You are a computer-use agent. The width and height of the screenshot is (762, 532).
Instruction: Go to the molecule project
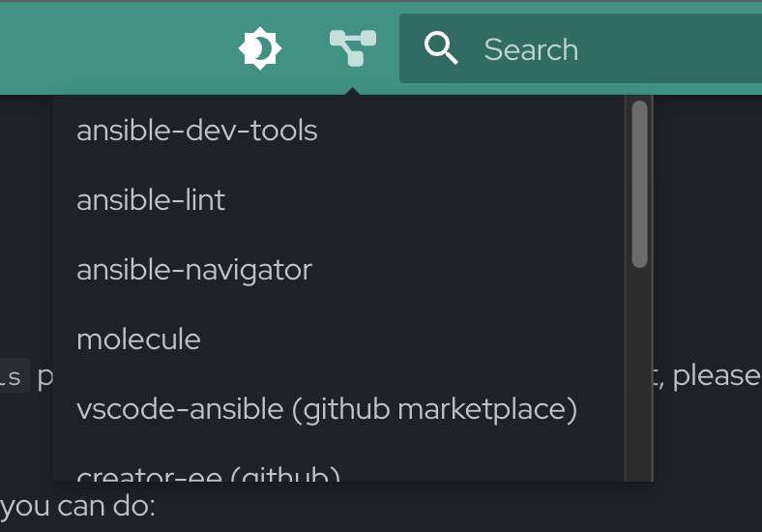138,340
